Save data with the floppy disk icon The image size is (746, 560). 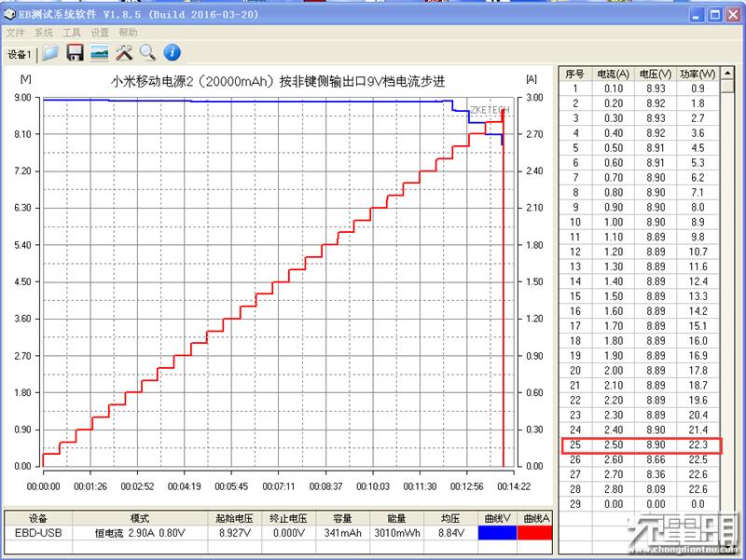[x=76, y=53]
